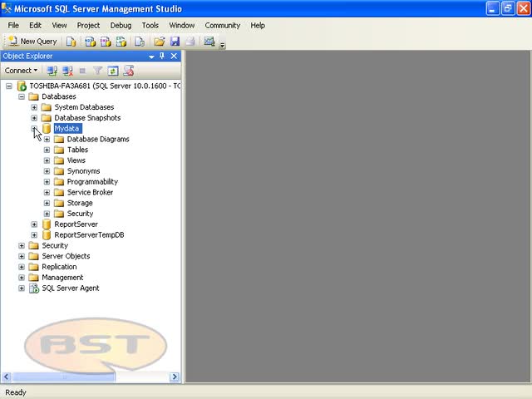Close the Object Explorer panel

174,56
